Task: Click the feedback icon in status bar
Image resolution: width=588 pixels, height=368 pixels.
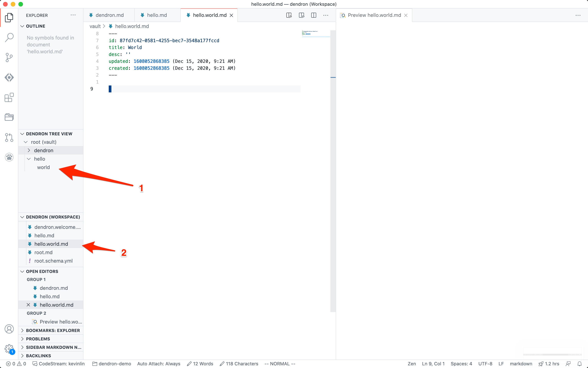Action: (x=568, y=364)
